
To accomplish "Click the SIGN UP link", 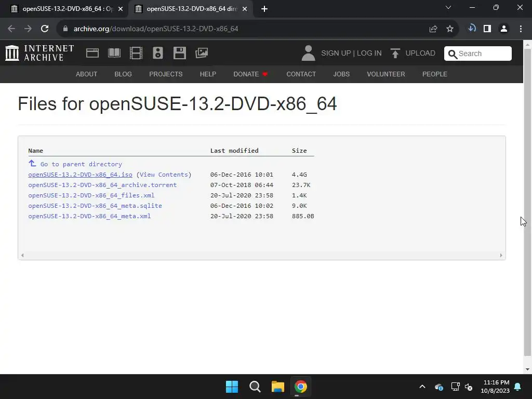I will pyautogui.click(x=336, y=54).
